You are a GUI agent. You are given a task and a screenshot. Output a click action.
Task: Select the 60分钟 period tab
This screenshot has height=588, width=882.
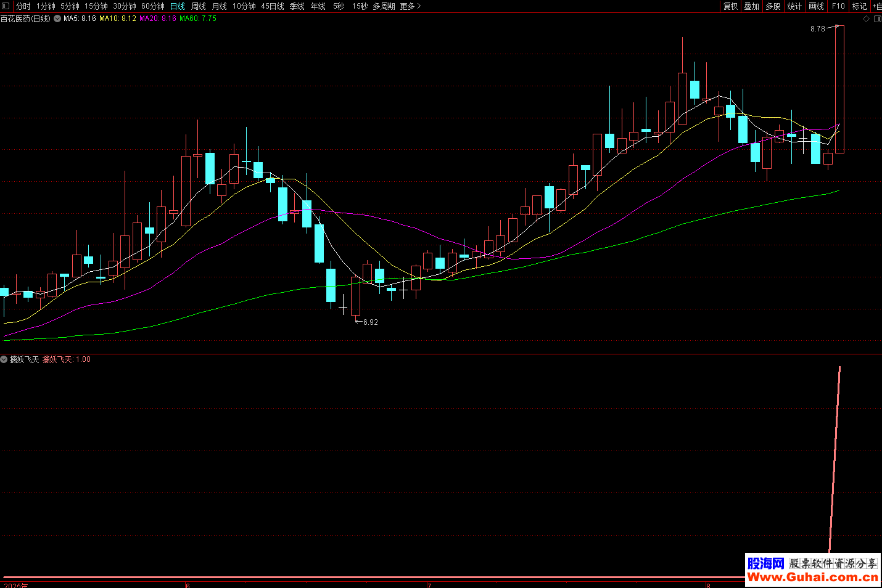coord(153,6)
